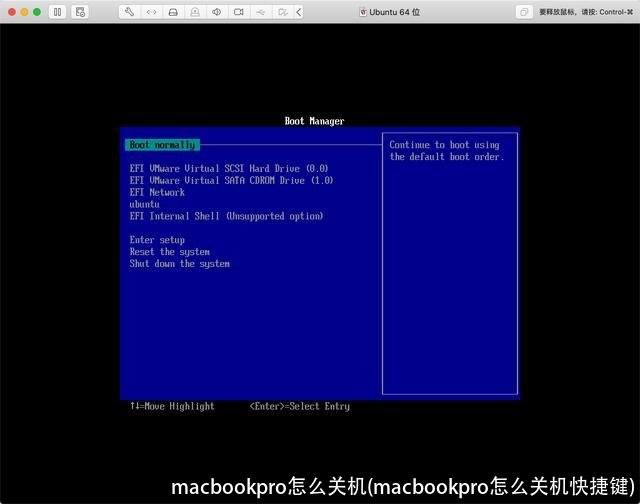Select EFI Internal Shell option

[227, 216]
